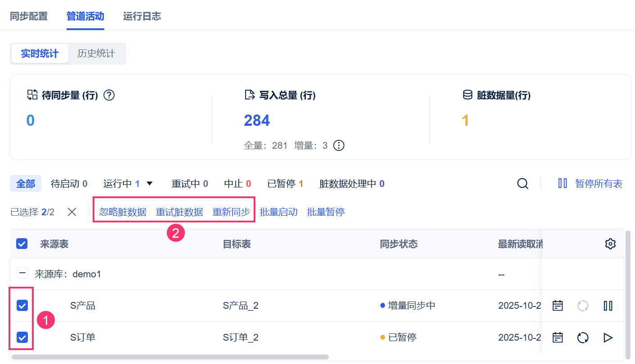Screen dimensions: 635x364
Task: Click the help icon beside 待同步量
Action: point(109,95)
